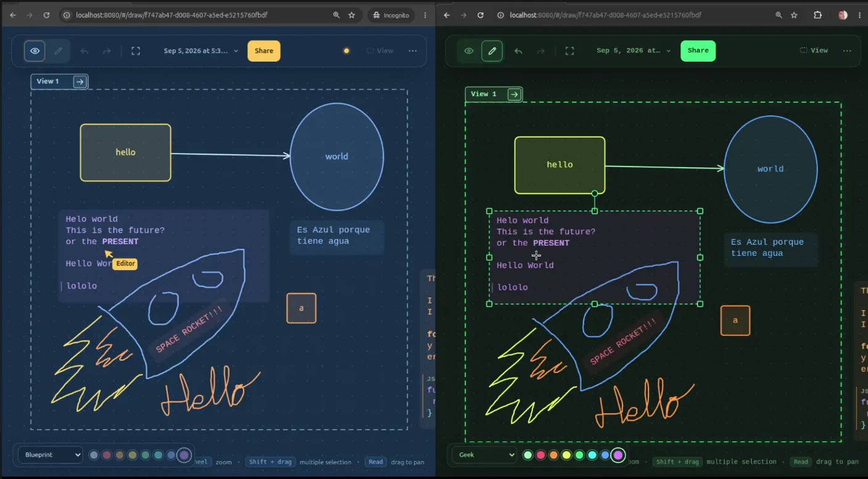The height and width of the screenshot is (479, 868).
Task: Select the pencil edit mode in left window
Action: tap(59, 51)
